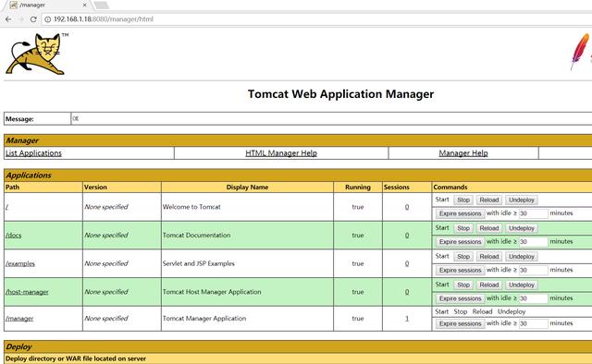Stop the Tomcat Host Manager Application
This screenshot has width=592, height=364.
click(463, 285)
